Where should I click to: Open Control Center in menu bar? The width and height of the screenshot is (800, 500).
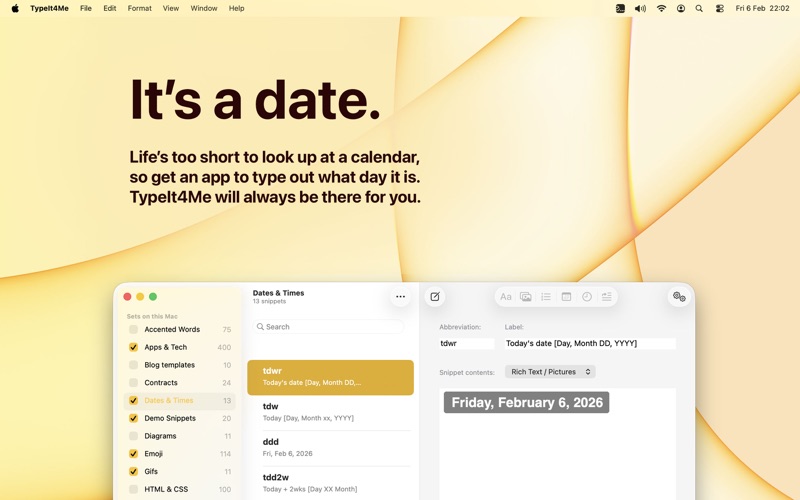click(720, 8)
